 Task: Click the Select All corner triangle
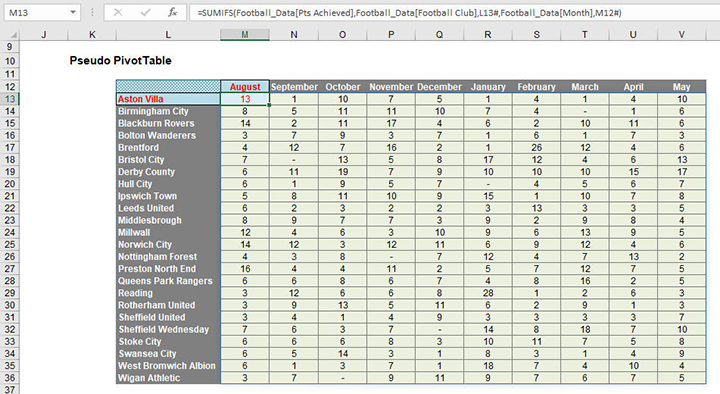[x=13, y=35]
